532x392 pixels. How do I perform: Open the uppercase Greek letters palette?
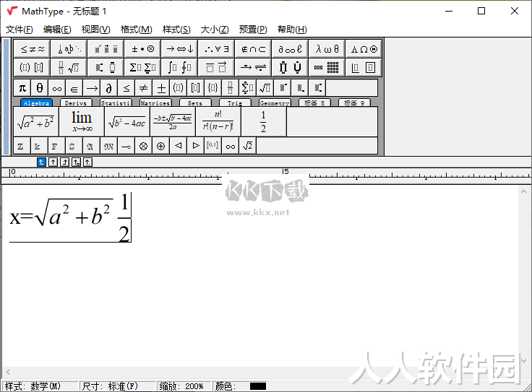pyautogui.click(x=364, y=49)
